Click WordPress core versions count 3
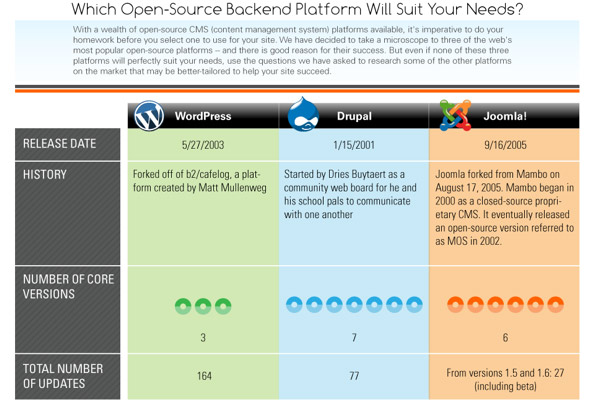595x400 pixels. (203, 337)
